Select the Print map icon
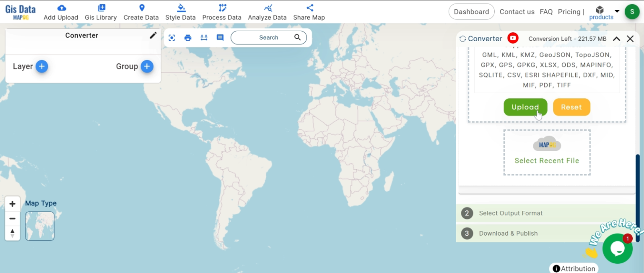This screenshot has height=273, width=644. coord(188,37)
